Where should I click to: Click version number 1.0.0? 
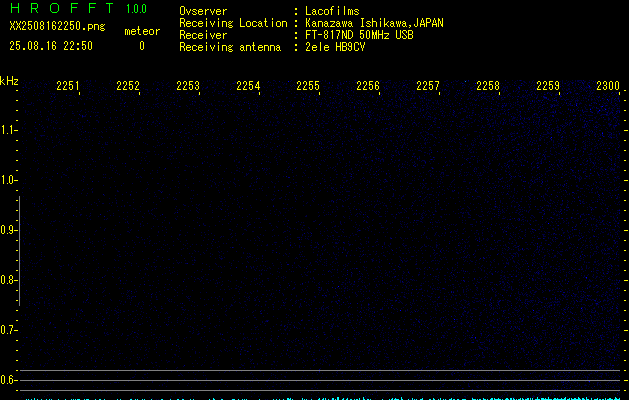coord(136,9)
